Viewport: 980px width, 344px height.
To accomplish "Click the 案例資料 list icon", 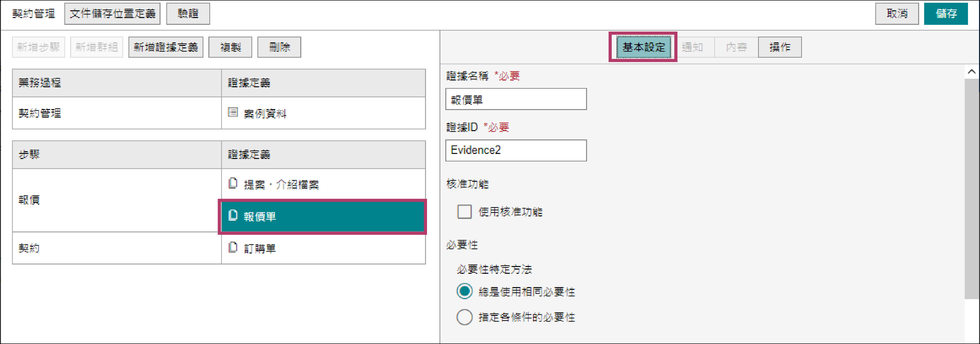I will (233, 112).
